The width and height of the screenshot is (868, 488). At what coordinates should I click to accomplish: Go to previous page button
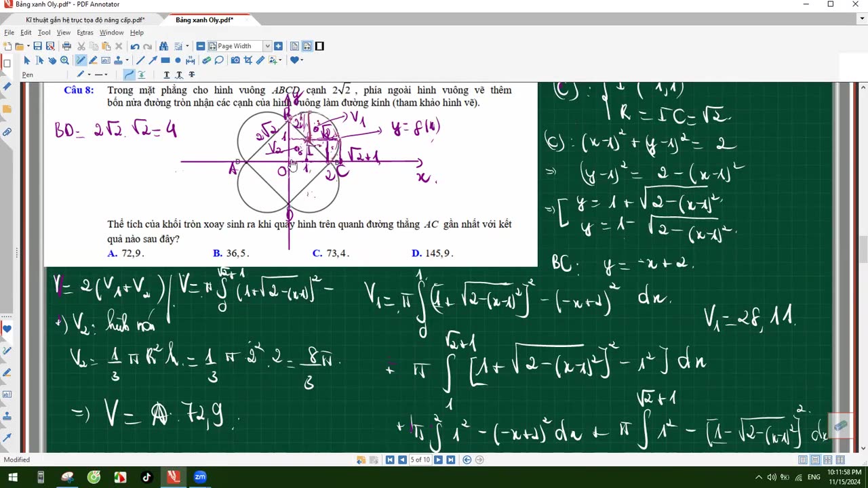point(402,460)
